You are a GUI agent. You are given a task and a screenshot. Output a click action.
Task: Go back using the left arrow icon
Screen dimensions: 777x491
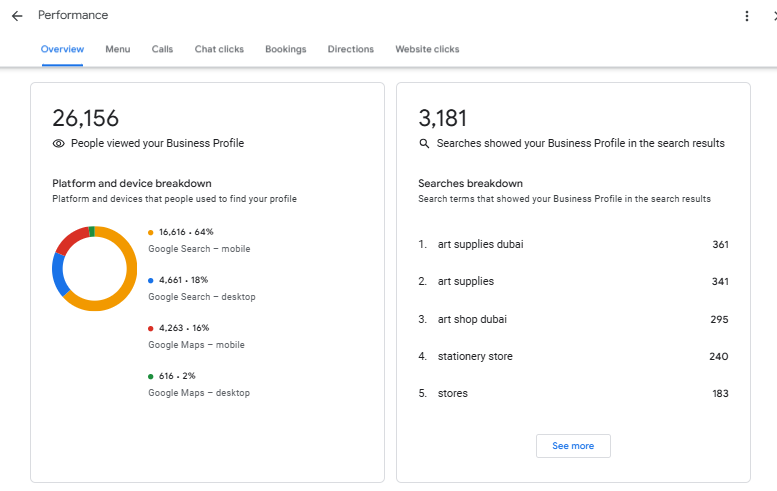tap(17, 16)
